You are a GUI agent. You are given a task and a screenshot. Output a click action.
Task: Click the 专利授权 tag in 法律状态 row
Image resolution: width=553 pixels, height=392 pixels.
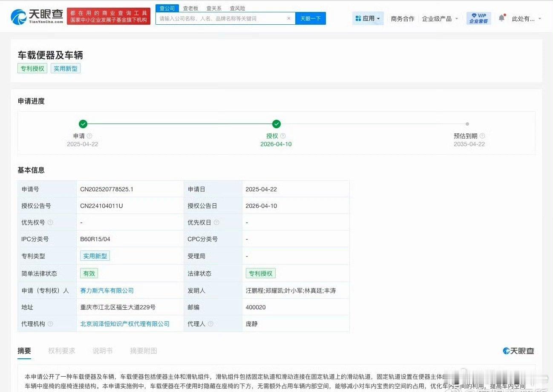(261, 274)
